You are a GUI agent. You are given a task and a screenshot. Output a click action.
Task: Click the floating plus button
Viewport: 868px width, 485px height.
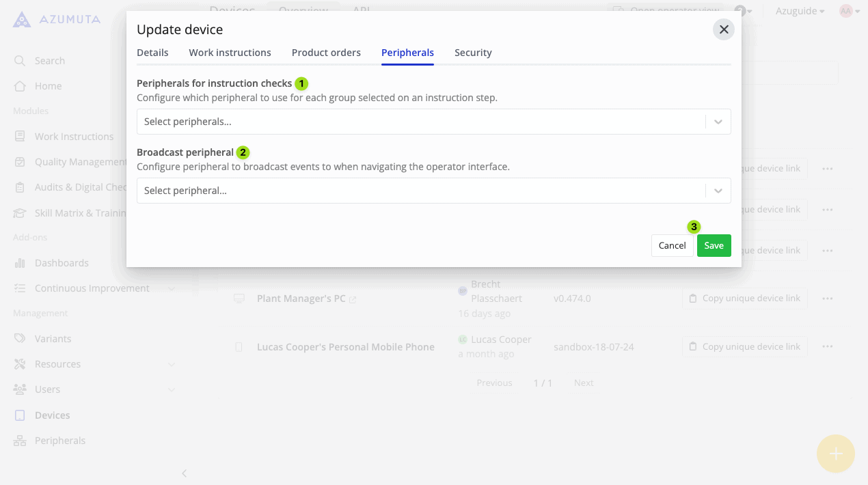(835, 453)
